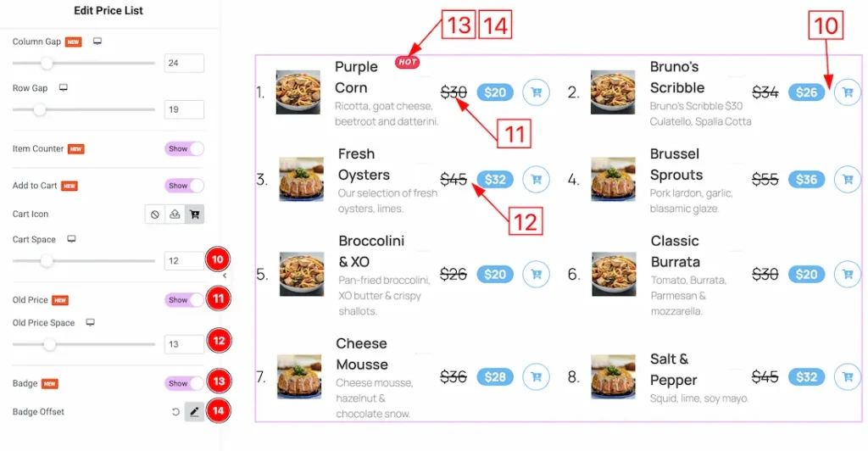Click the $32 price button for Fresh Oysters
Viewport: 868px width, 451px height.
tap(495, 179)
